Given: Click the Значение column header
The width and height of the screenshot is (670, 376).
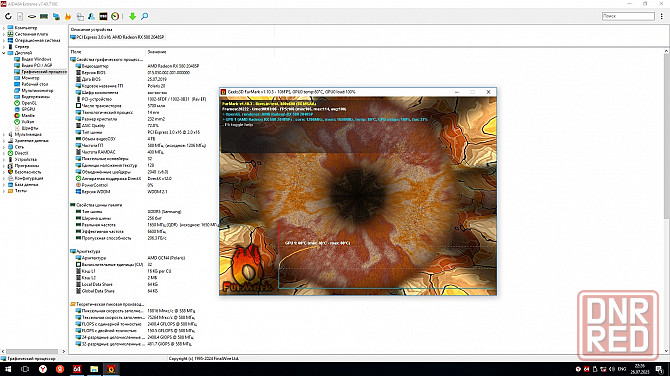Looking at the screenshot, I should (157, 52).
